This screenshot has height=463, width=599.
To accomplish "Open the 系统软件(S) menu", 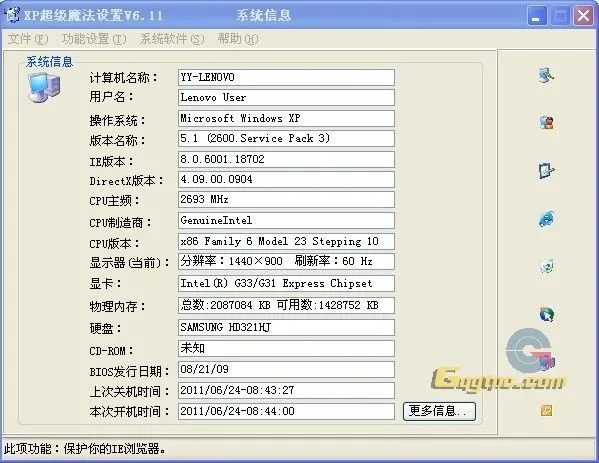I will click(x=172, y=39).
